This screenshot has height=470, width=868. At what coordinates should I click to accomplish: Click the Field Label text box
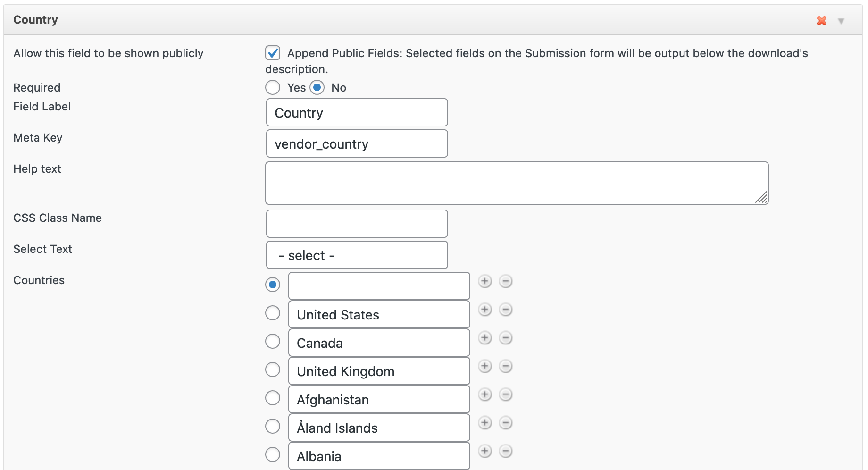point(357,113)
